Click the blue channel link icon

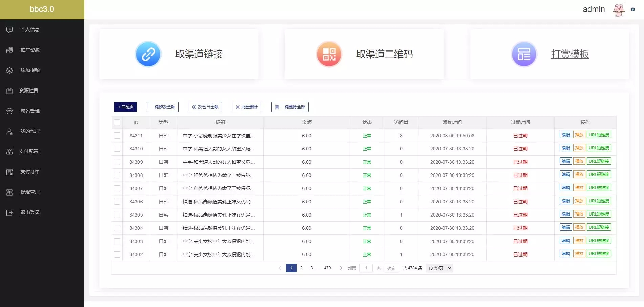(148, 54)
